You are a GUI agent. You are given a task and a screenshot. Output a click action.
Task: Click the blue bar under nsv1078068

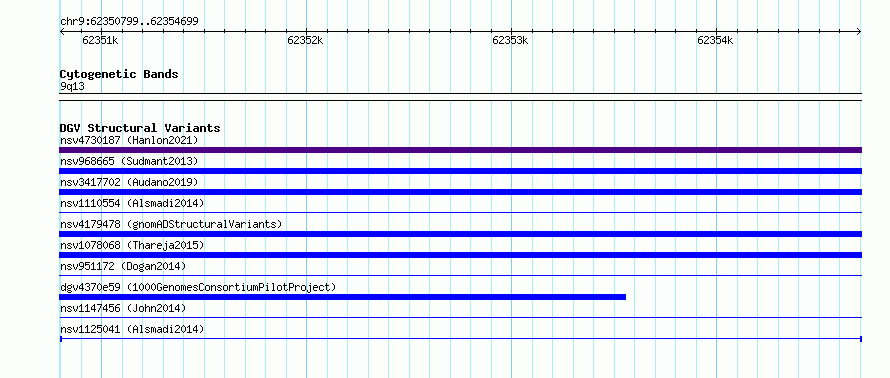[460, 255]
